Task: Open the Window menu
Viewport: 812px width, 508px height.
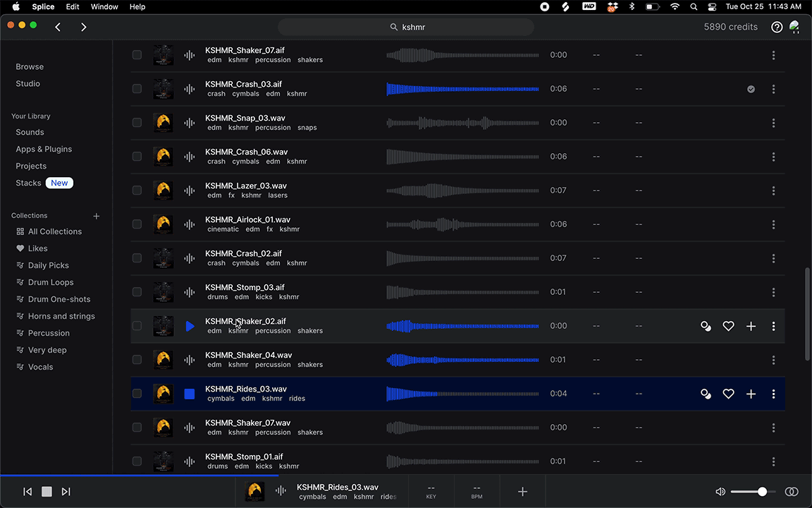Action: coord(104,7)
